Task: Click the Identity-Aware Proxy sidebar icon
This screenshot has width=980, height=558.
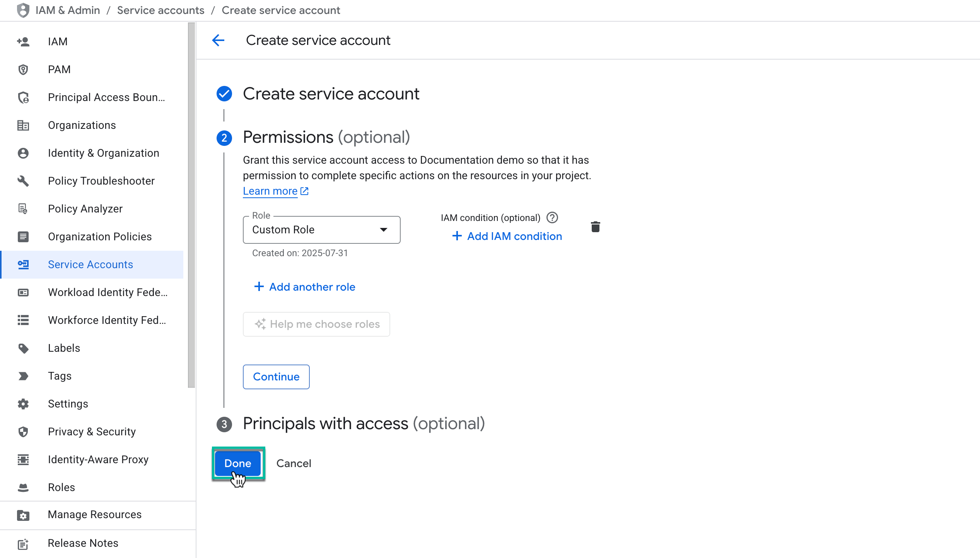Action: [23, 459]
